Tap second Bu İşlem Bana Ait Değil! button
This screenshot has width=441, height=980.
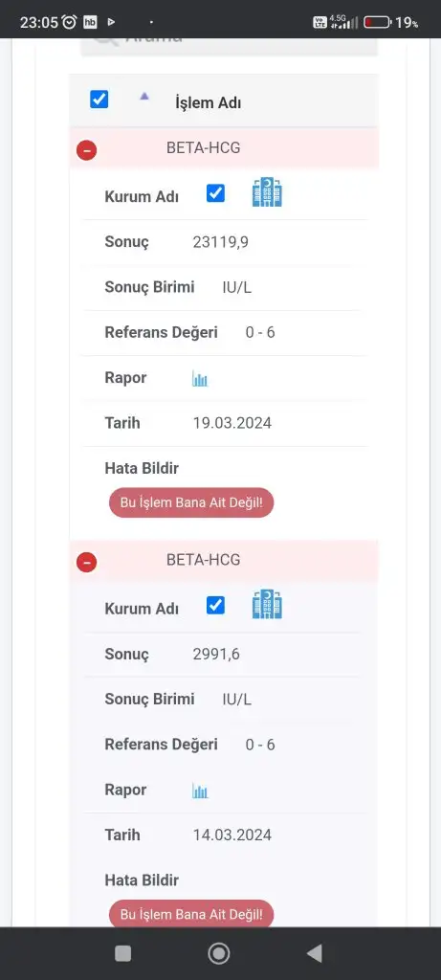coord(191,914)
